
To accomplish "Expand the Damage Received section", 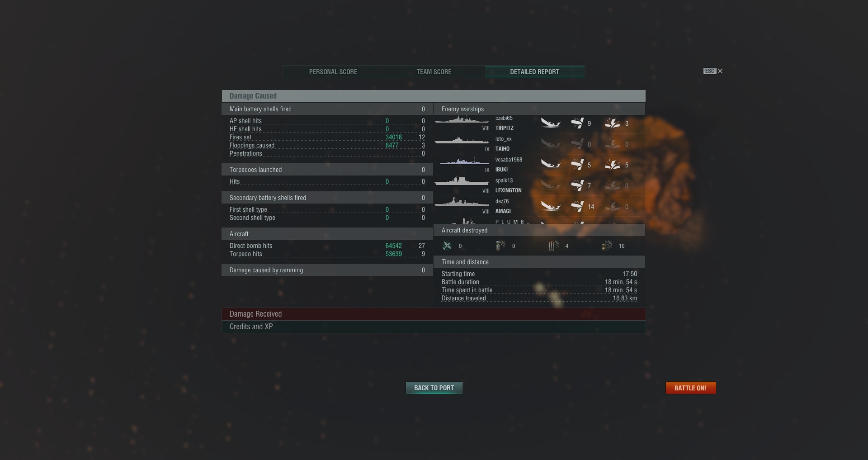I will [x=434, y=314].
